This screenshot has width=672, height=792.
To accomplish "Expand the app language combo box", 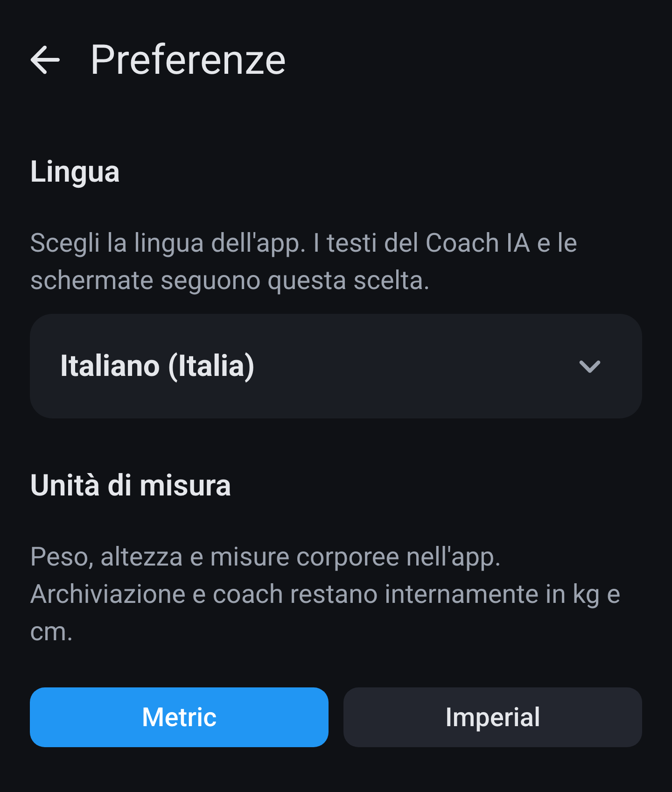I will click(x=336, y=366).
